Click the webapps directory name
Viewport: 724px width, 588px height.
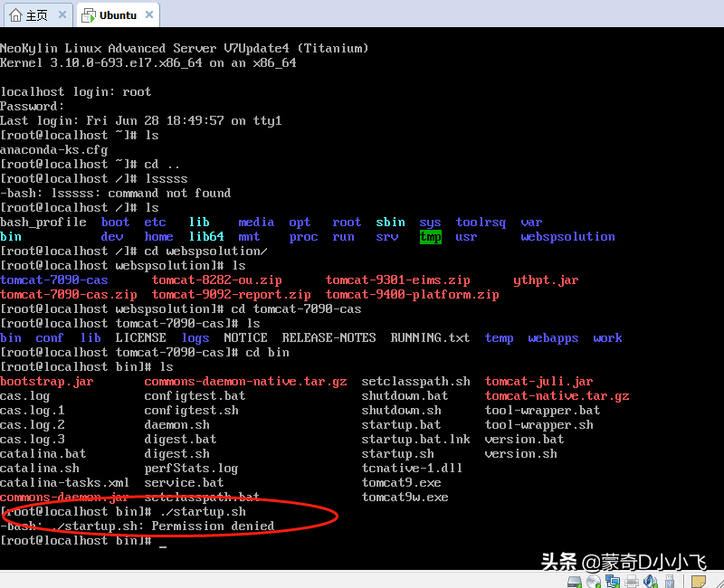[x=553, y=338]
